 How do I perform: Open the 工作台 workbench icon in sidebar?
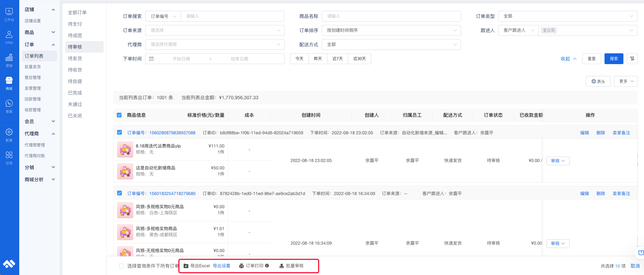[9, 14]
